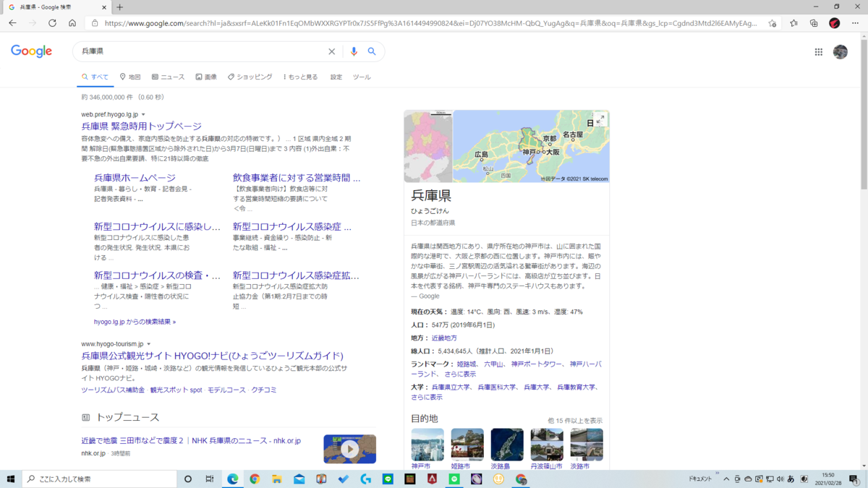Open dropdown beside www.hyogo-tourism.jp
The height and width of the screenshot is (488, 868).
pyautogui.click(x=149, y=344)
